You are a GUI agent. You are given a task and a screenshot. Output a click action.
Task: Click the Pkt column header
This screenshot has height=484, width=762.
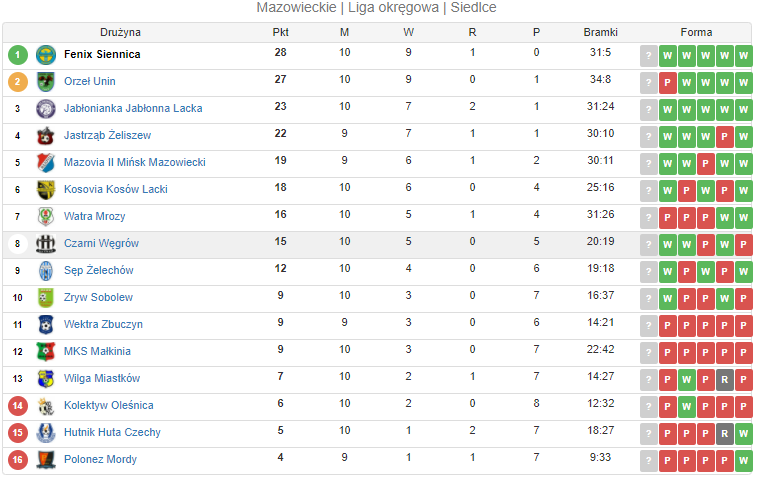(280, 33)
